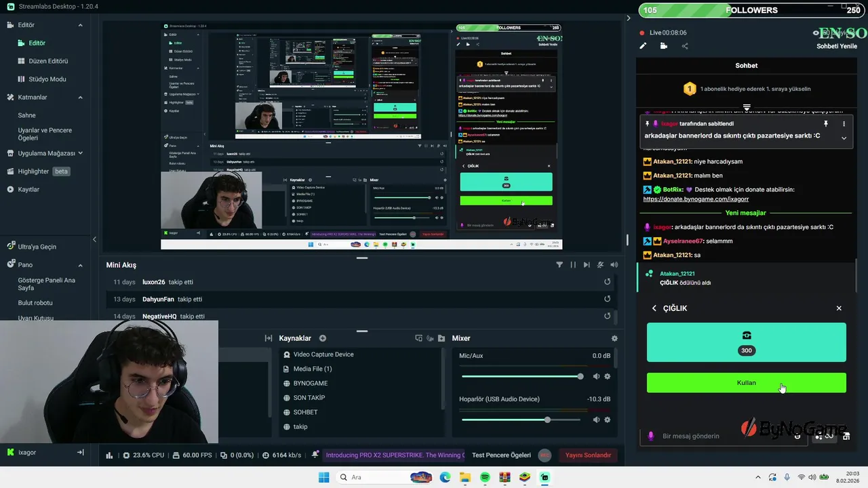Open Mic/Aux channel settings gear

pos(608,376)
